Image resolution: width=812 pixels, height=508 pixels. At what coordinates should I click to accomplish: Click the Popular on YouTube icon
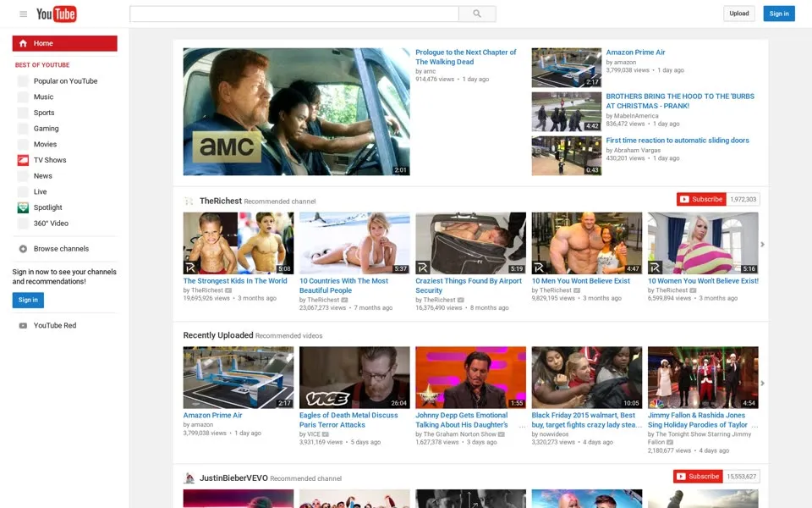[x=23, y=81]
